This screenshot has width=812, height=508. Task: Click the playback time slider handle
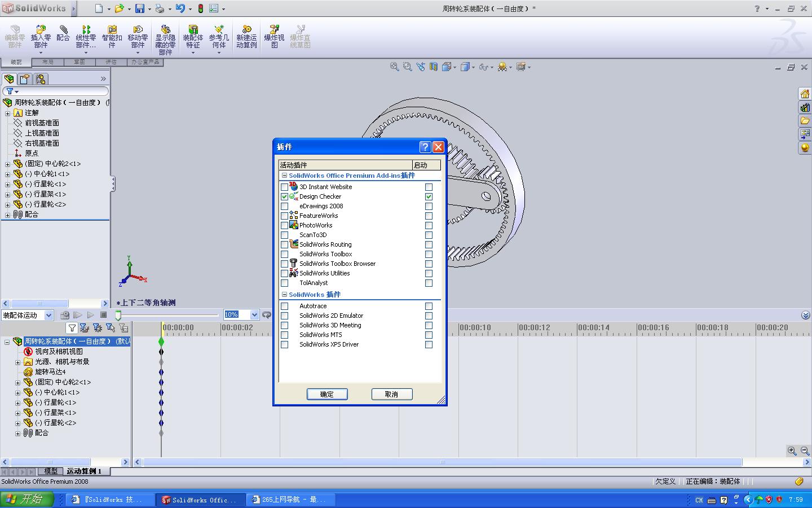tap(118, 315)
